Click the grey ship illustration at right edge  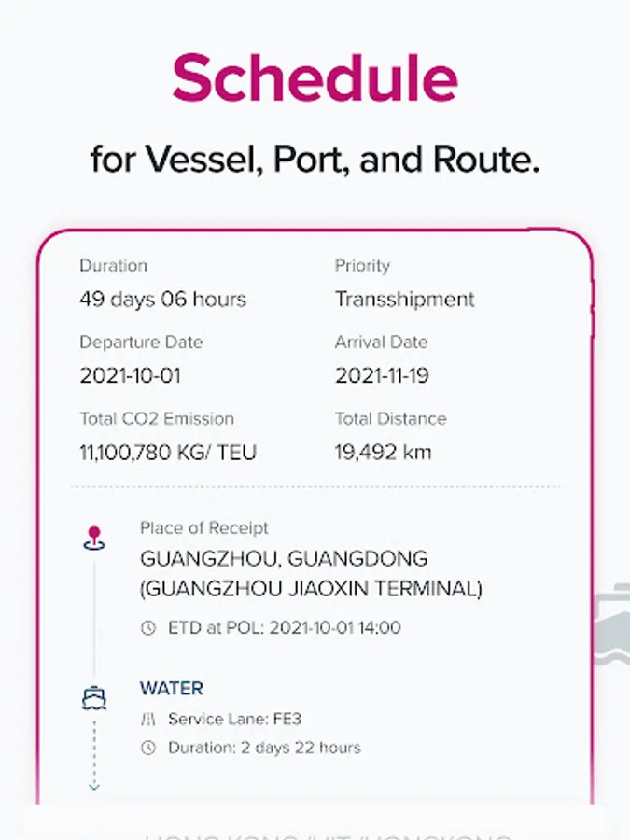point(611,625)
